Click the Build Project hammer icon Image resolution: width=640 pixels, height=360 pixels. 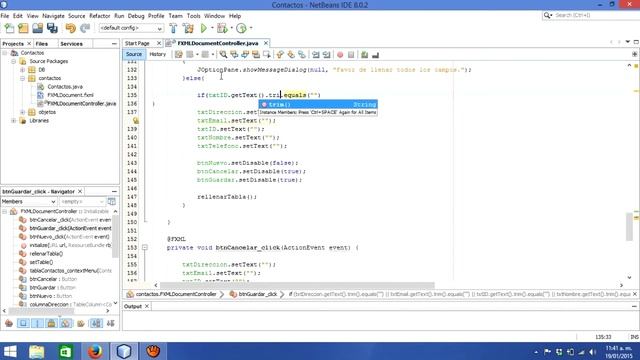coord(173,28)
